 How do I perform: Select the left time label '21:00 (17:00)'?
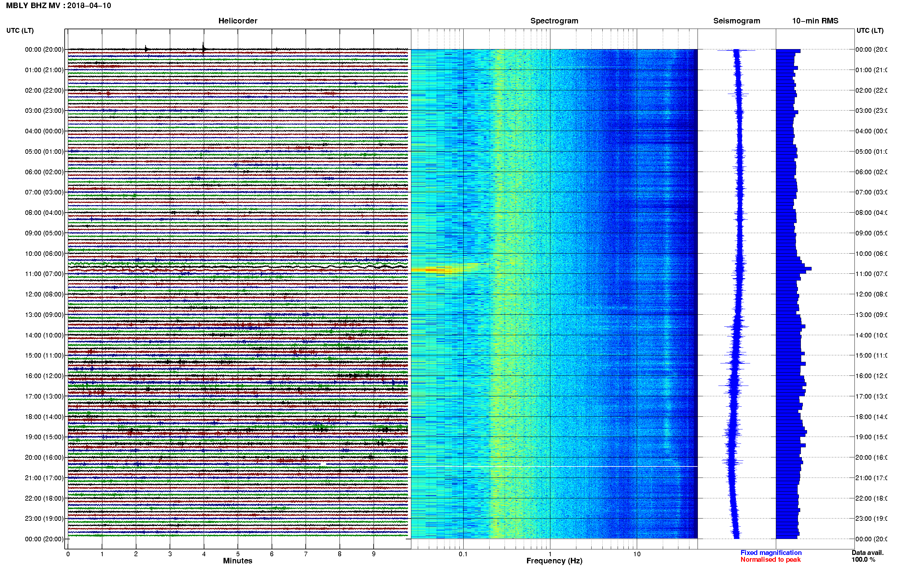[44, 478]
